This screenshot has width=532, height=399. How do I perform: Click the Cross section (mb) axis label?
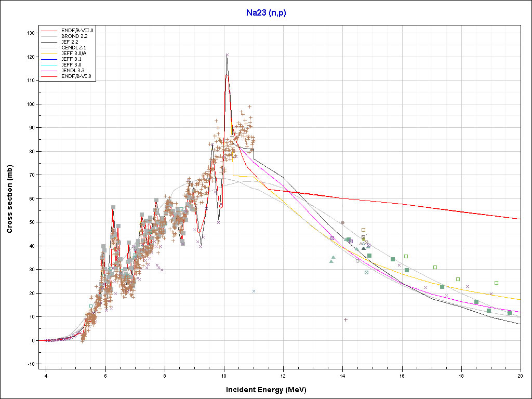tap(10, 199)
